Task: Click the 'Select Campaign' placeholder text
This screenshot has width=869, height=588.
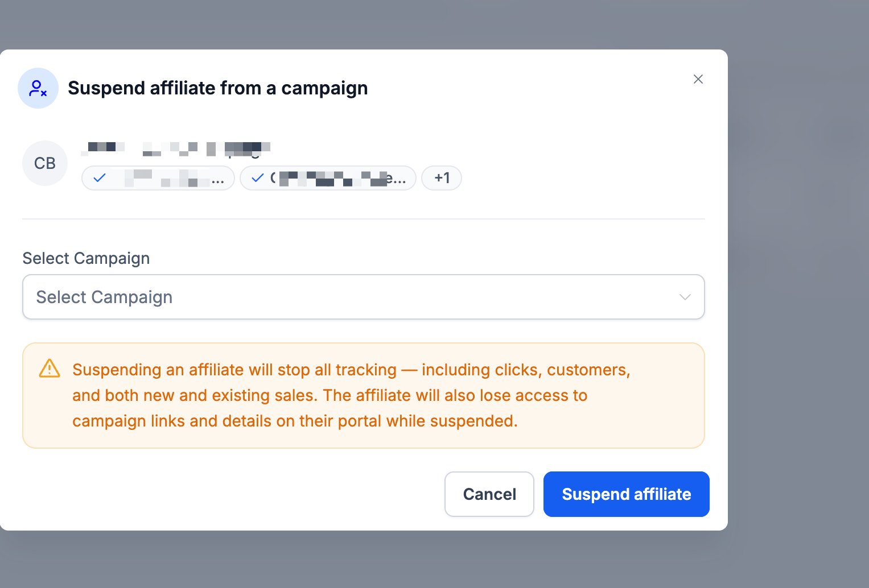Action: point(104,297)
